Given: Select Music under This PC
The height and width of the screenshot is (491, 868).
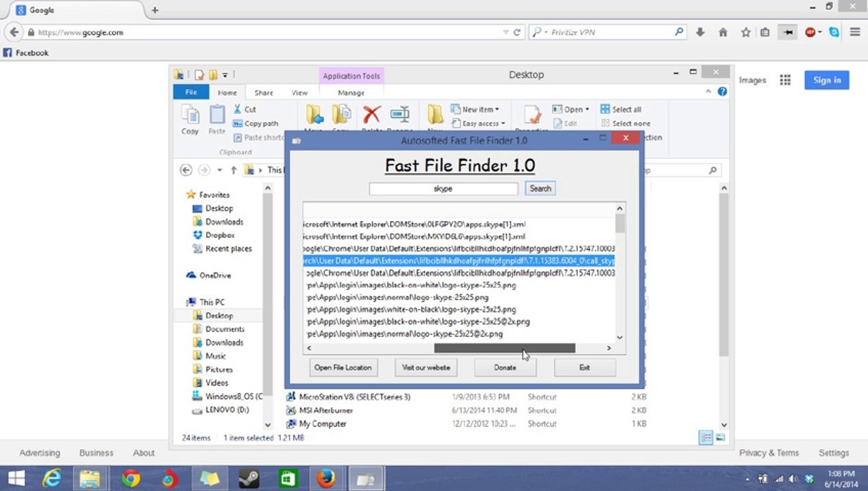Looking at the screenshot, I should coord(209,355).
